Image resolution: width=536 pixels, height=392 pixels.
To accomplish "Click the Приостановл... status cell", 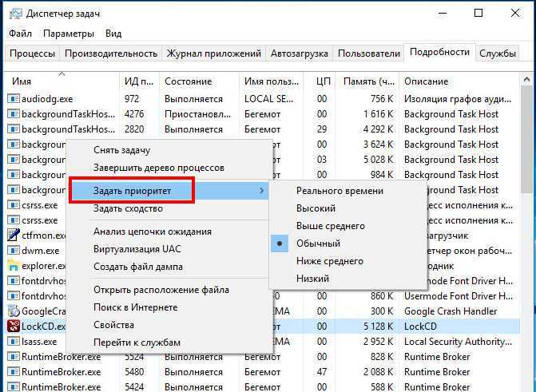I will [x=197, y=114].
